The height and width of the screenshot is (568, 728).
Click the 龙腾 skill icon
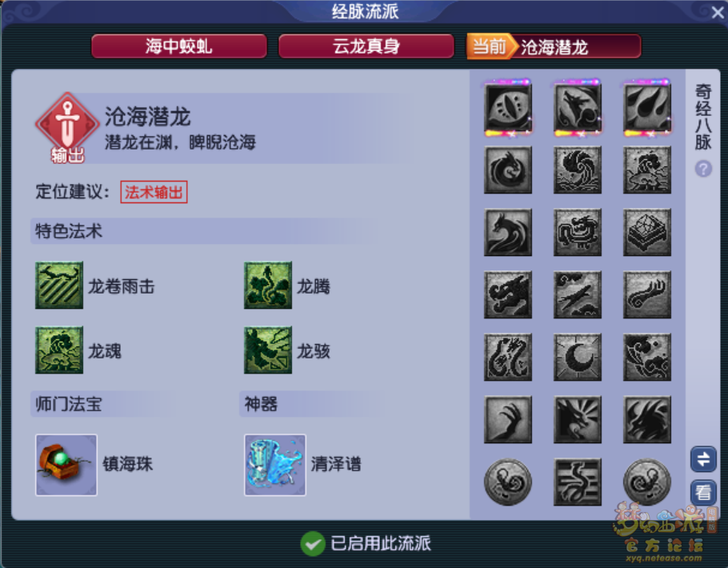268,285
